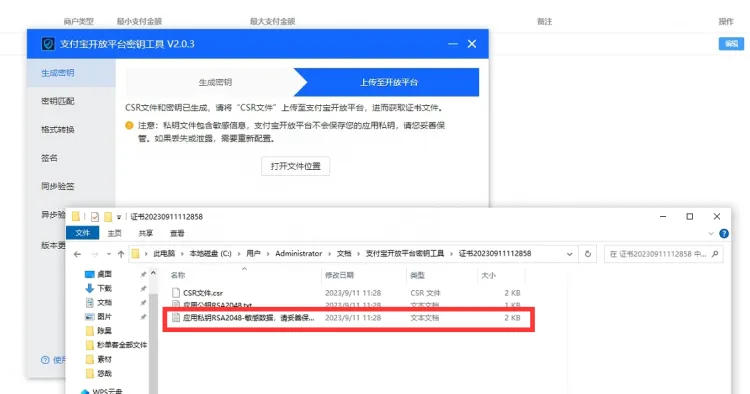
Task: Go back in File Explorer
Action: [77, 254]
